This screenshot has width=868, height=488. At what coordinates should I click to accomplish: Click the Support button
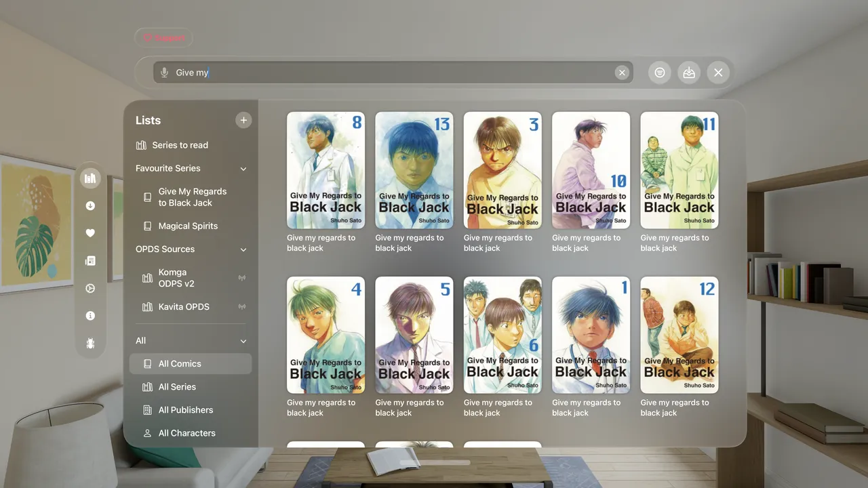(x=163, y=38)
